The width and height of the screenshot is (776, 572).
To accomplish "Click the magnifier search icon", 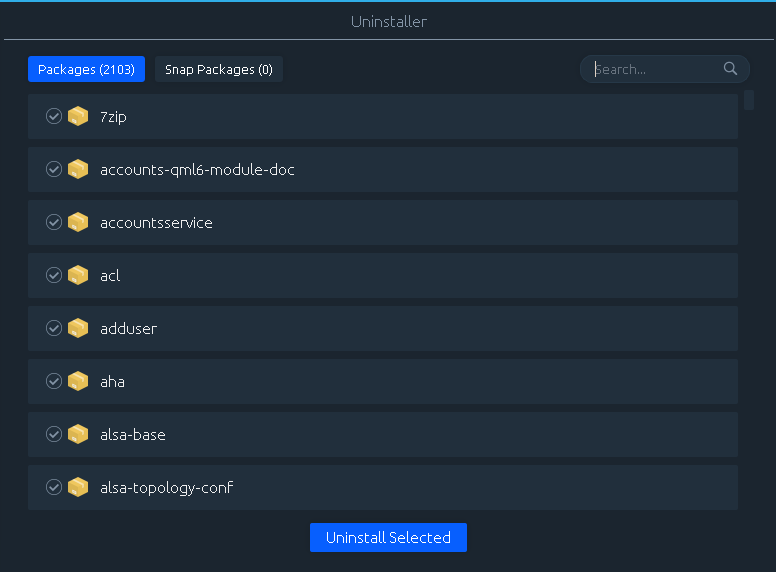I will tap(730, 69).
